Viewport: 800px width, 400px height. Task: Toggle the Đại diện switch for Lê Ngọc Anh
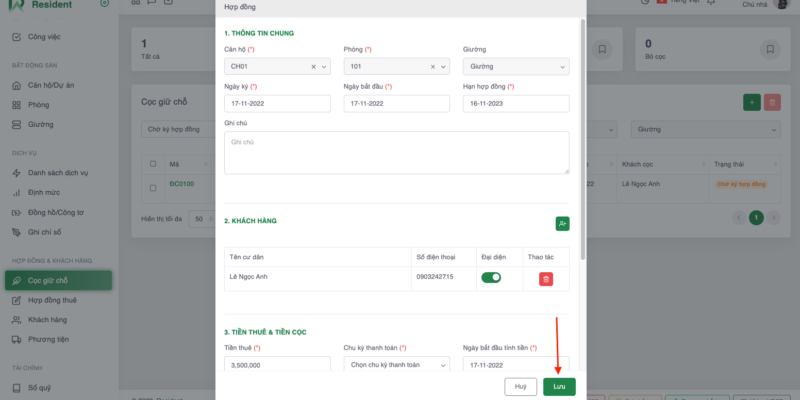coord(491,278)
